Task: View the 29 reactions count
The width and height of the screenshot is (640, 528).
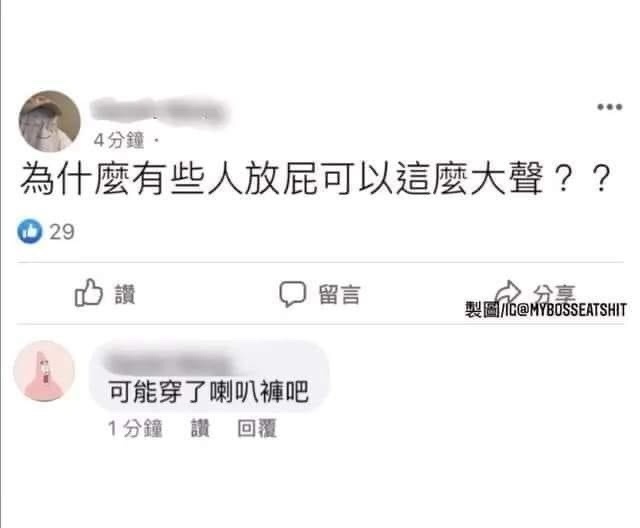Action: click(62, 232)
